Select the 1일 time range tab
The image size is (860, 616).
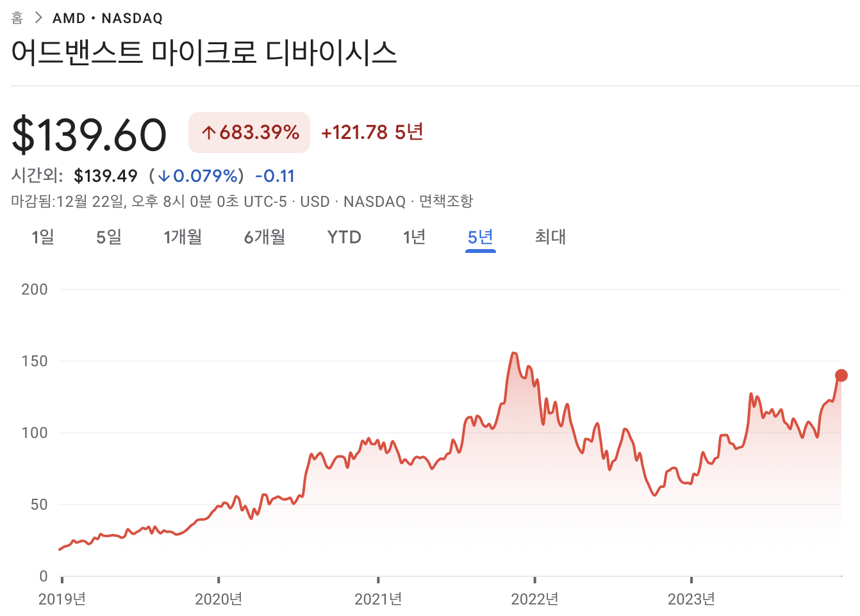click(x=42, y=237)
